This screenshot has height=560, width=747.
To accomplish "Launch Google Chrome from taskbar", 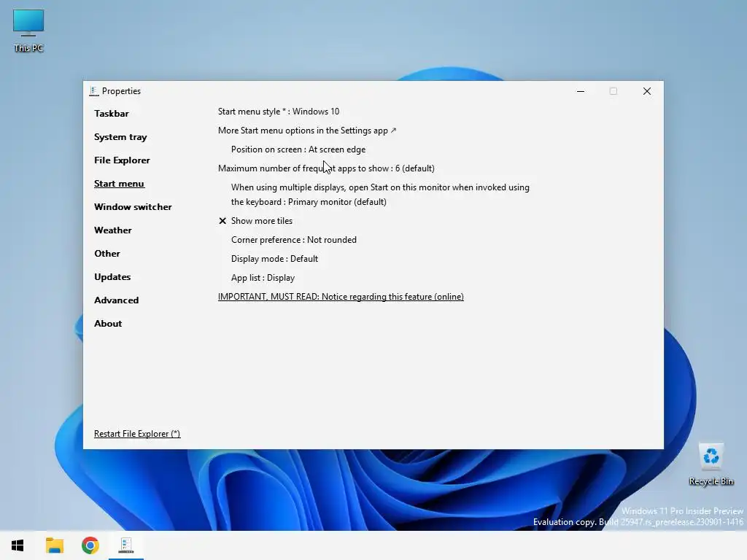I will pyautogui.click(x=90, y=545).
